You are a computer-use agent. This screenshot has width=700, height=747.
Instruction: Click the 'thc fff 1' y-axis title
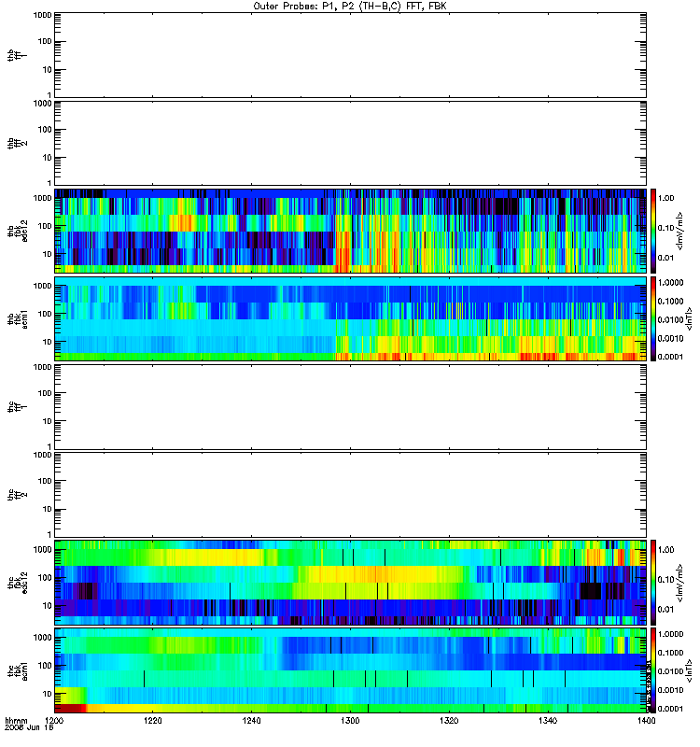tap(18, 407)
